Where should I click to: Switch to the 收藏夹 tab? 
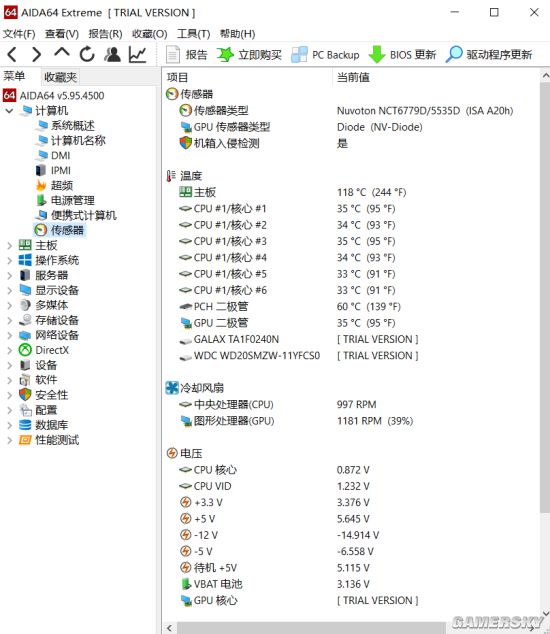pyautogui.click(x=60, y=77)
